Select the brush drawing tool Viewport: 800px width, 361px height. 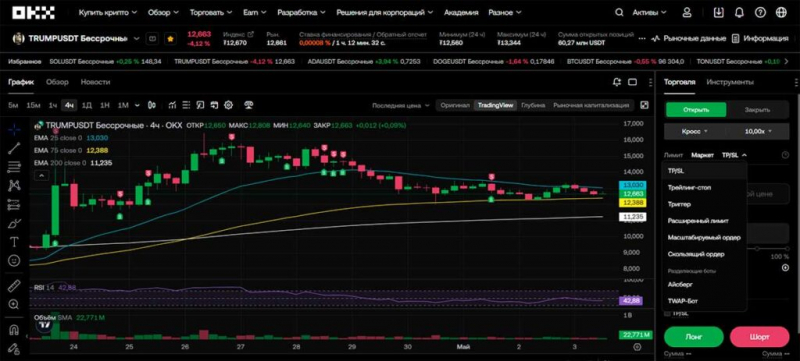pos(14,223)
